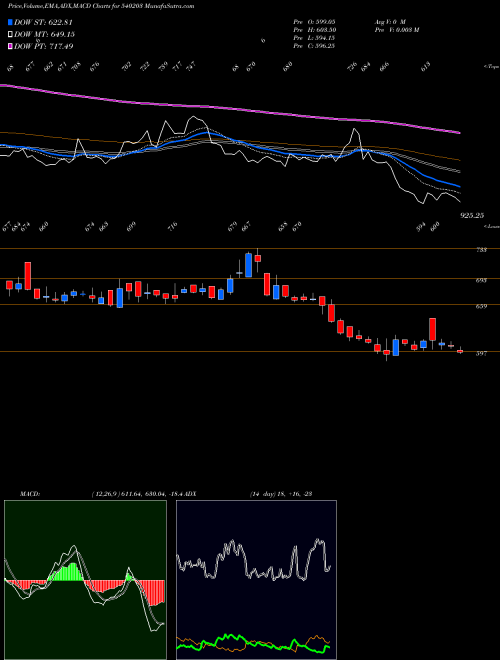Open the MACD histogram chart panel
Viewport: 500px width, 660px height.
coord(85,580)
